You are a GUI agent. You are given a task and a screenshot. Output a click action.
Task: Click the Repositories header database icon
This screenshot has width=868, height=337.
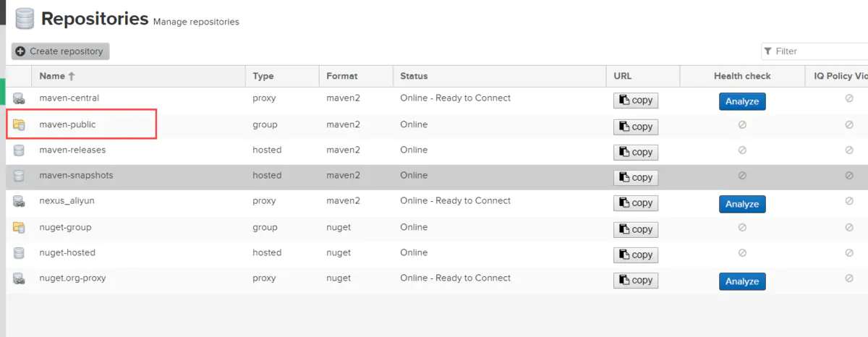click(25, 19)
